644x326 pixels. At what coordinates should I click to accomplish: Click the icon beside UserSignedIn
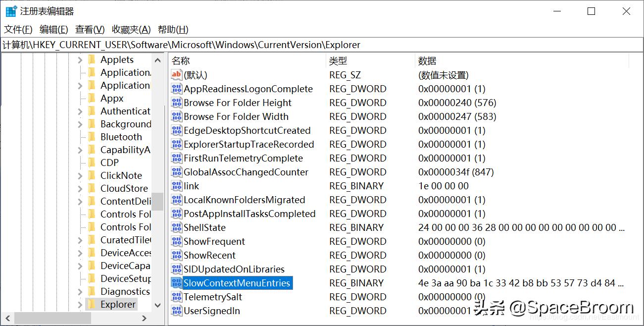click(177, 311)
